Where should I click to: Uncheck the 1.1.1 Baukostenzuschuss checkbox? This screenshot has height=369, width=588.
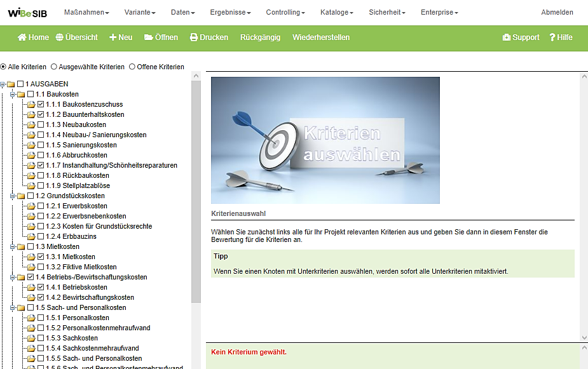point(41,104)
